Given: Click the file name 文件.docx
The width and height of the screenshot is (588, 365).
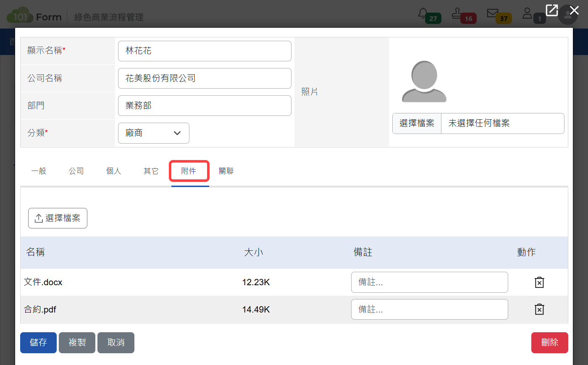Looking at the screenshot, I should pyautogui.click(x=43, y=282).
